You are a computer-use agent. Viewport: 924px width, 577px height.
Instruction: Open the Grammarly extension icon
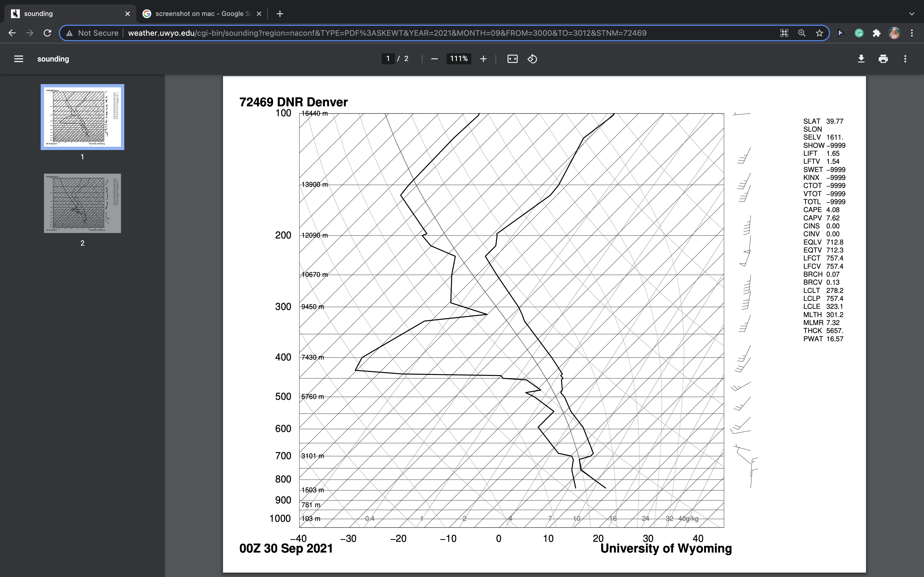(859, 33)
